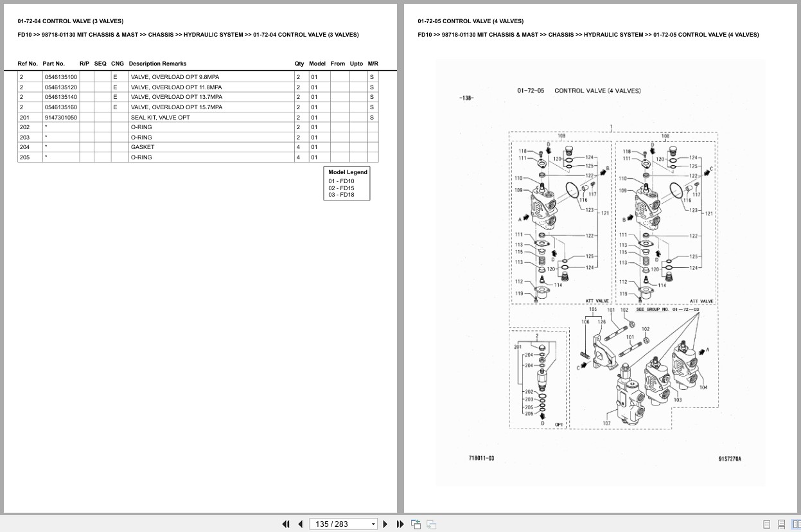The width and height of the screenshot is (801, 532).
Task: Click diagram title 01-72-05 CONTROL VALVE (4 VALVES)
Action: 579,91
